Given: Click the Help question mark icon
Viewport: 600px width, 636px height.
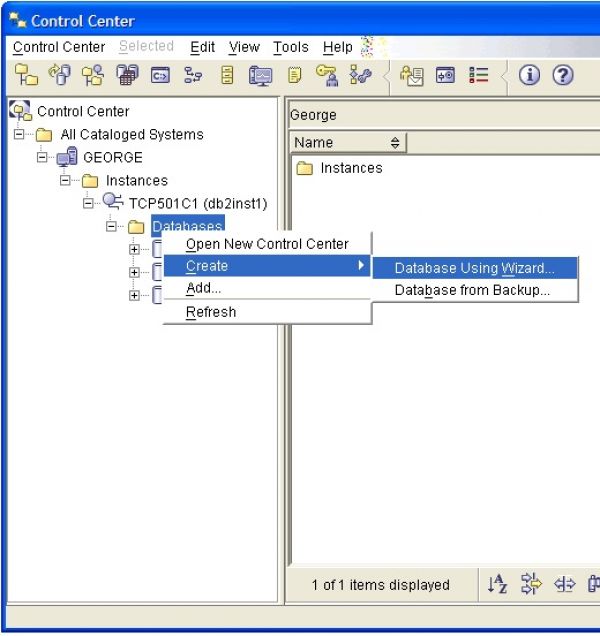Looking at the screenshot, I should click(563, 75).
